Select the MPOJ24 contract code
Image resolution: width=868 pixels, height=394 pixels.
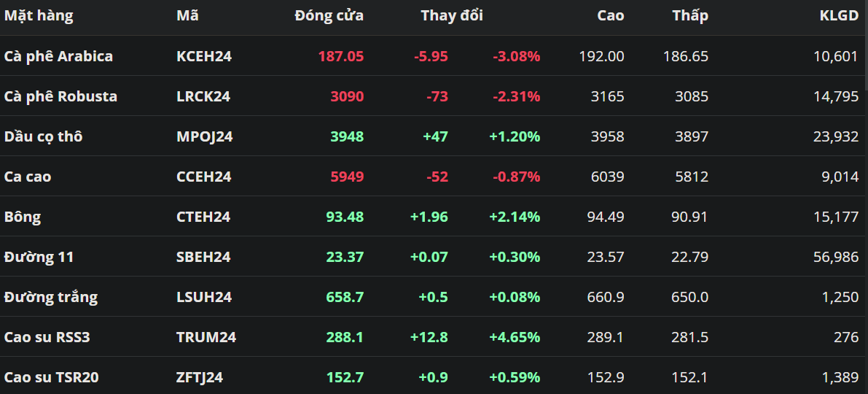point(205,136)
